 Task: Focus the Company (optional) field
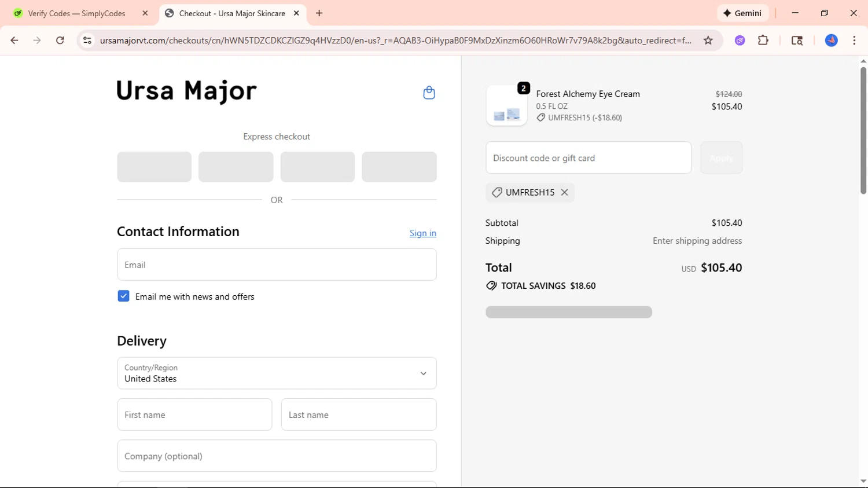277,456
